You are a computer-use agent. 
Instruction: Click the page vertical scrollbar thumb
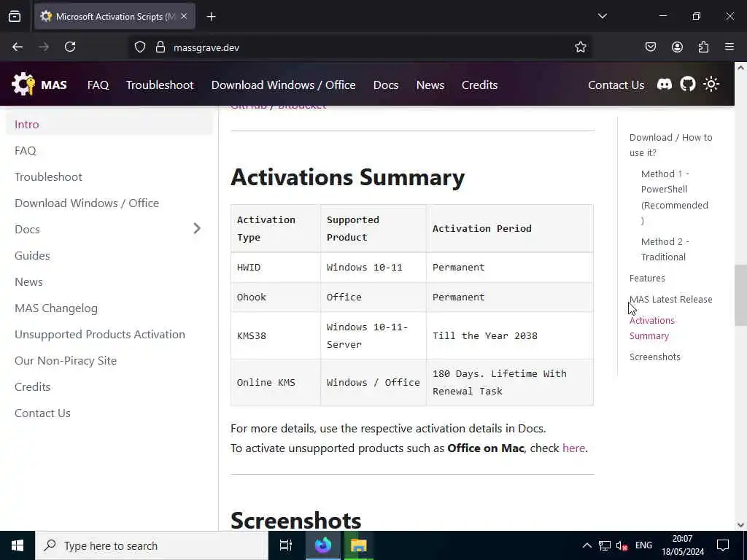pos(740,295)
